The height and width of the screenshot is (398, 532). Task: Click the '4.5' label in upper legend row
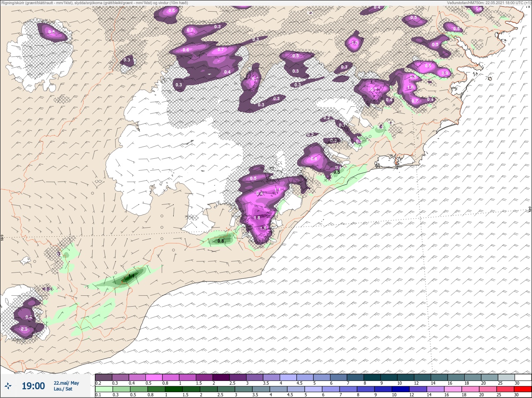[300, 383]
